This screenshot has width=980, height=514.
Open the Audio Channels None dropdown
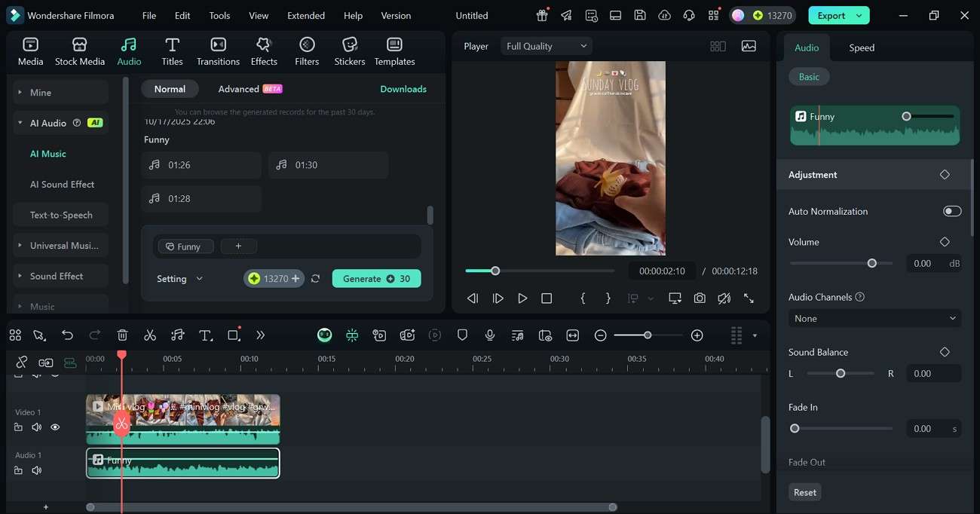pyautogui.click(x=874, y=318)
